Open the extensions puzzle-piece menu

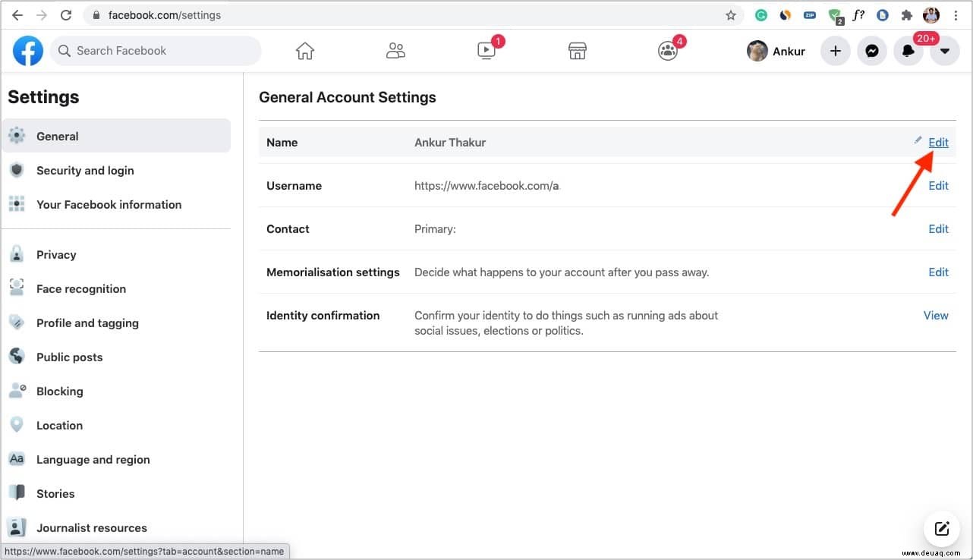(x=906, y=15)
